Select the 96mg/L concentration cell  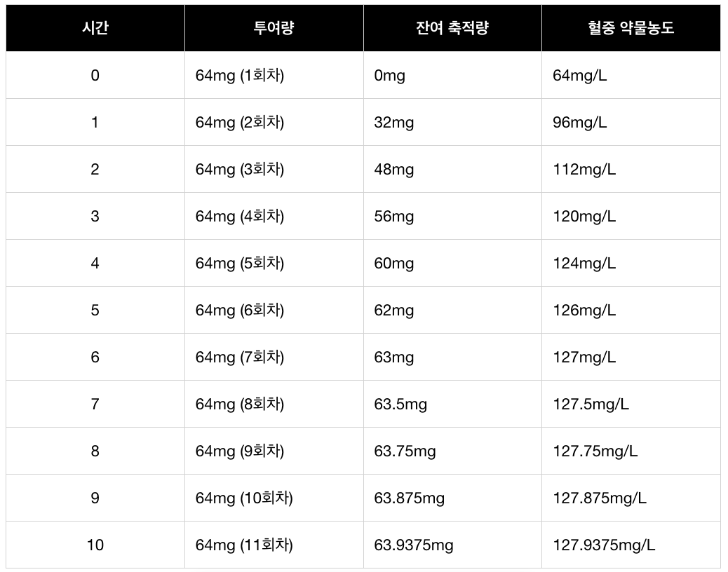[x=580, y=122]
